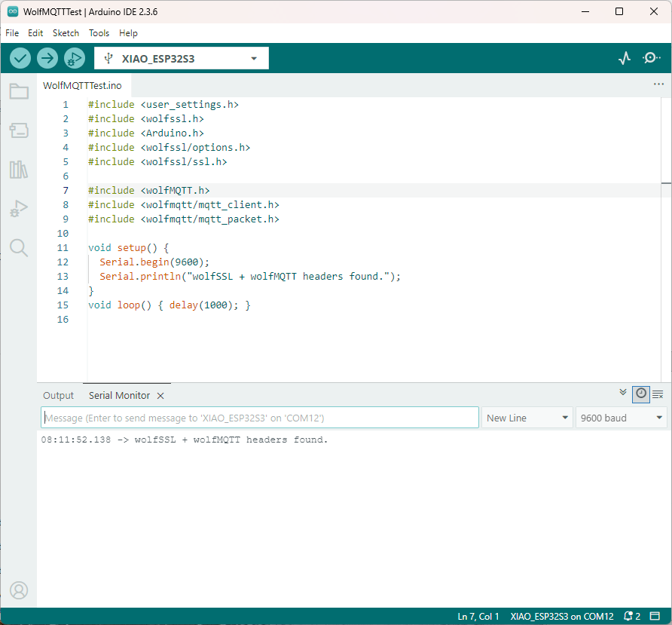Click the Verify sketch checkmark button
Image resolution: width=672 pixels, height=625 pixels.
click(x=20, y=58)
